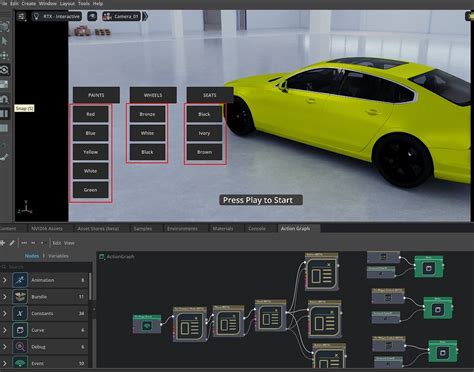Click the Animation node category icon
The height and width of the screenshot is (372, 474).
tap(20, 280)
